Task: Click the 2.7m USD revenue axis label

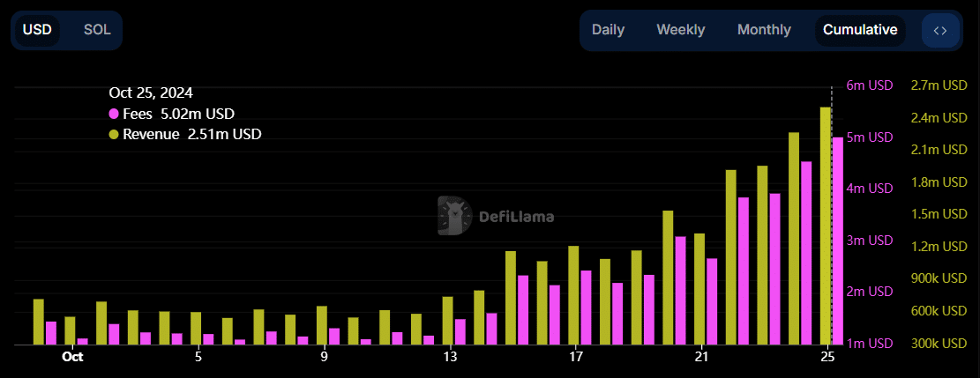Action: (939, 85)
